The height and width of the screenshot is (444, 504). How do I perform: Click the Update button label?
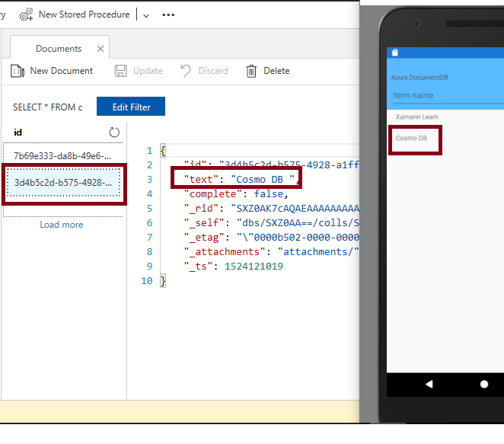[148, 71]
